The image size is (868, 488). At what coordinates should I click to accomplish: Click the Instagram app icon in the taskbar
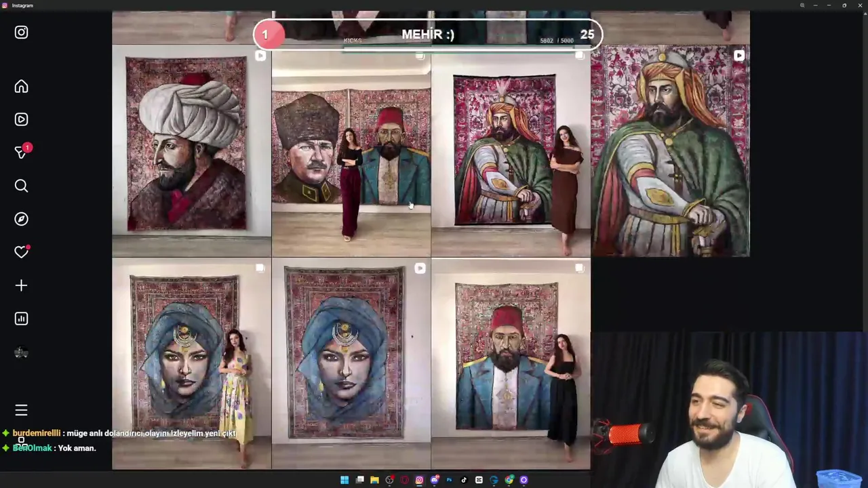[419, 480]
